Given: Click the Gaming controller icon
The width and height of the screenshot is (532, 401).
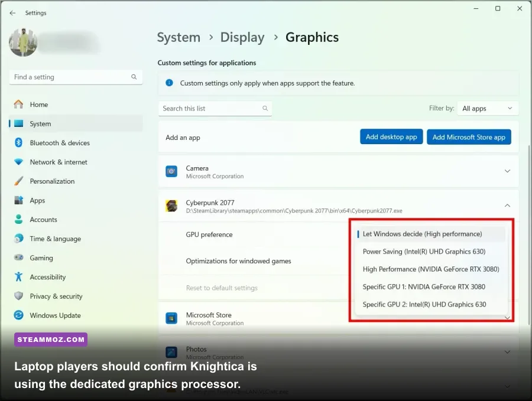Looking at the screenshot, I should pyautogui.click(x=19, y=257).
